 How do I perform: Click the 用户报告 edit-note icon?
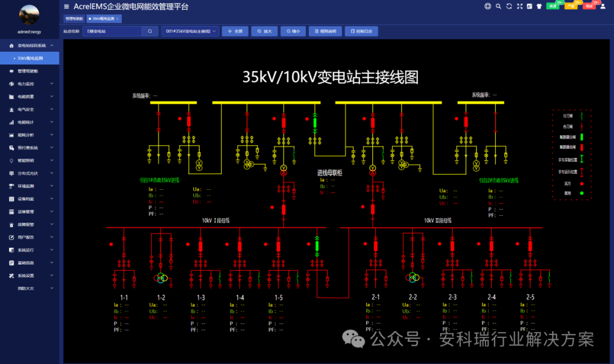point(11,237)
